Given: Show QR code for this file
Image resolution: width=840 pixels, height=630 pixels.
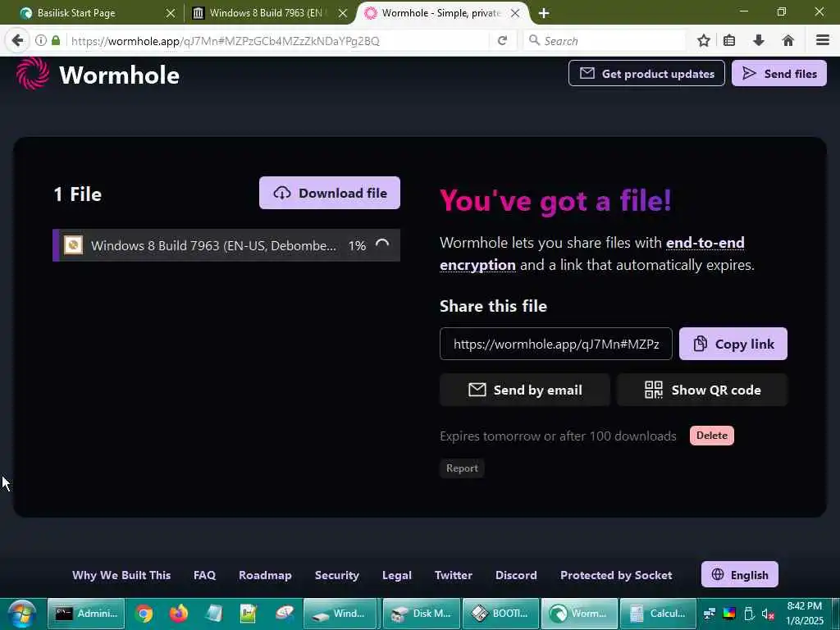Looking at the screenshot, I should tap(702, 390).
